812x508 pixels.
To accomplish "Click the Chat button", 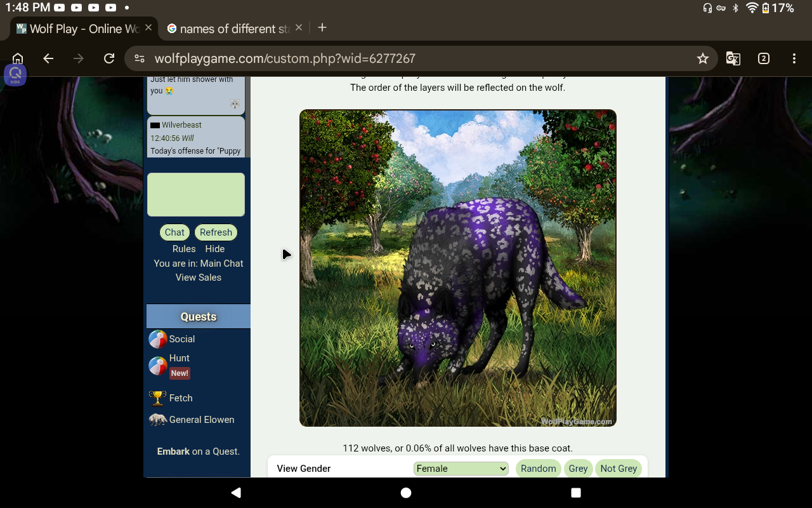I will click(x=174, y=232).
